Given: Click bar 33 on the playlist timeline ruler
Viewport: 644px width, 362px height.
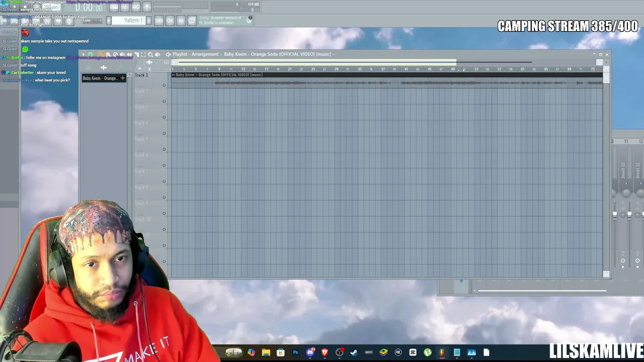Looking at the screenshot, I should (x=359, y=69).
